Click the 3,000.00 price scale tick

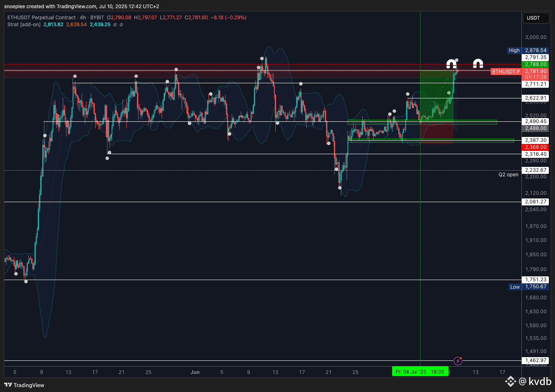[536, 37]
